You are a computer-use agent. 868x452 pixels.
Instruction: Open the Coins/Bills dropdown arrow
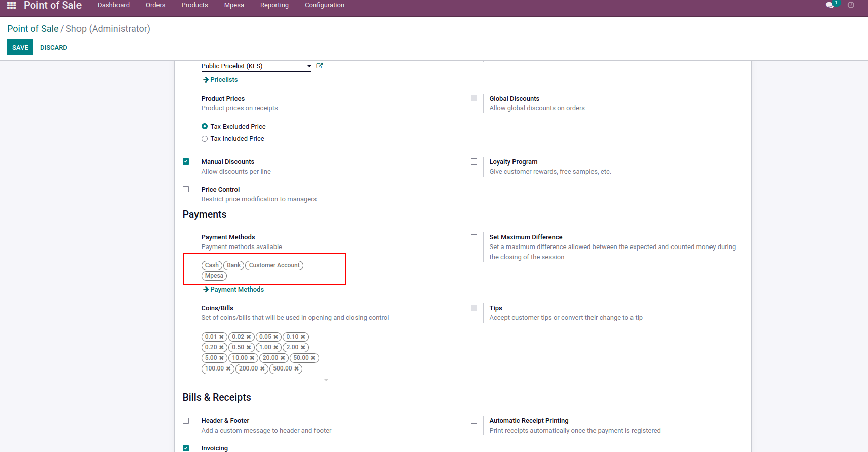tap(326, 380)
